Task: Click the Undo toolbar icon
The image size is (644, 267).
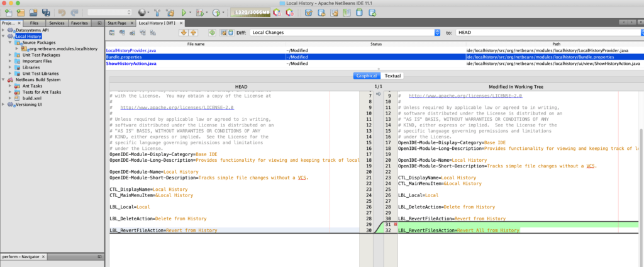Action: [x=62, y=12]
